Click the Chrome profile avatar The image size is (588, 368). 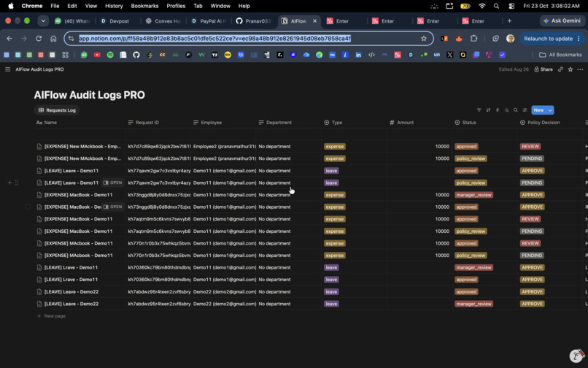click(510, 38)
